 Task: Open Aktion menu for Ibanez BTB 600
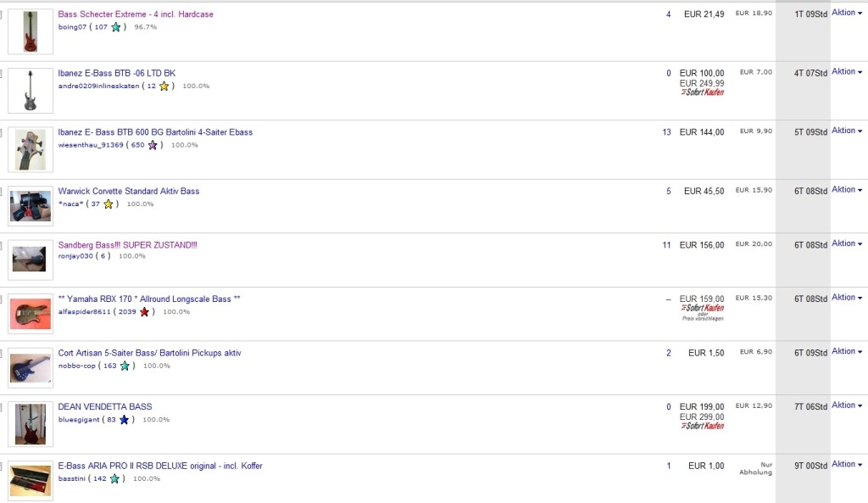tap(847, 131)
